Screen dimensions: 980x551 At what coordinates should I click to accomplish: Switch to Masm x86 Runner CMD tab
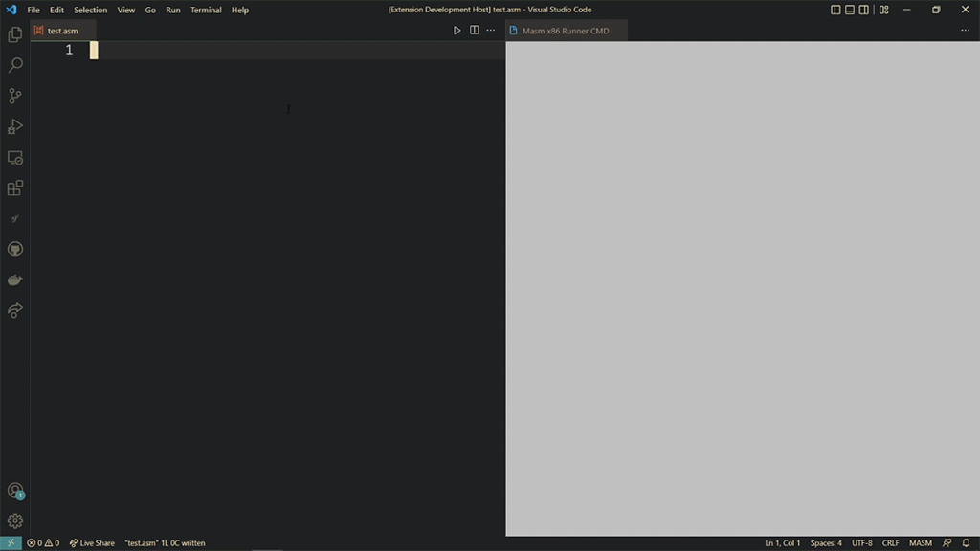coord(565,31)
